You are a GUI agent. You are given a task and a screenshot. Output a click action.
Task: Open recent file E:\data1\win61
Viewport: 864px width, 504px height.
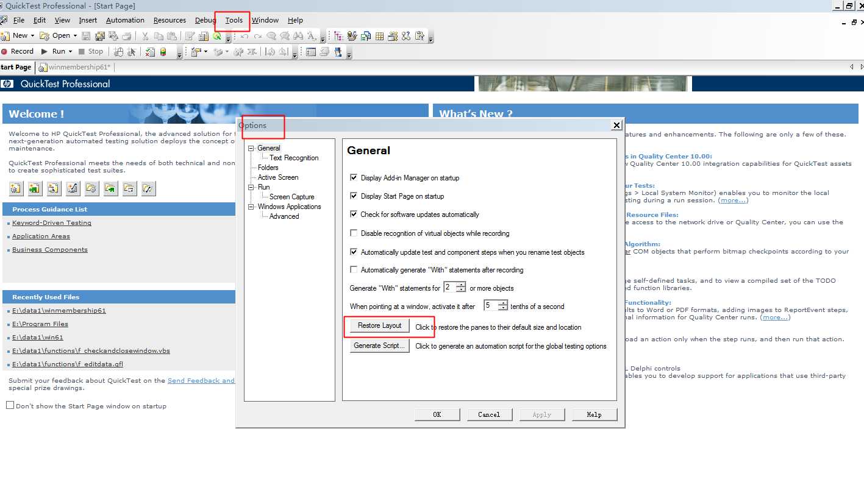[x=38, y=338]
